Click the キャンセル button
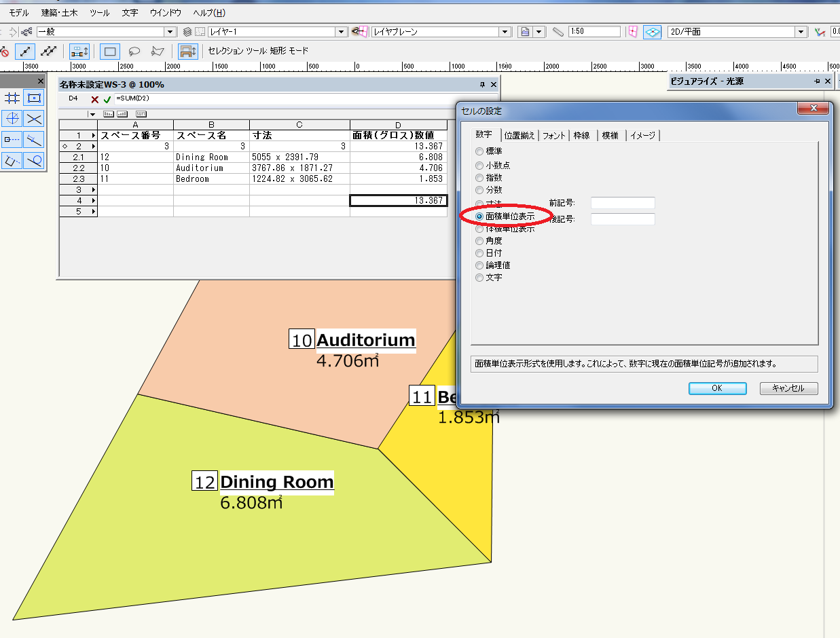840x638 pixels. [x=788, y=388]
